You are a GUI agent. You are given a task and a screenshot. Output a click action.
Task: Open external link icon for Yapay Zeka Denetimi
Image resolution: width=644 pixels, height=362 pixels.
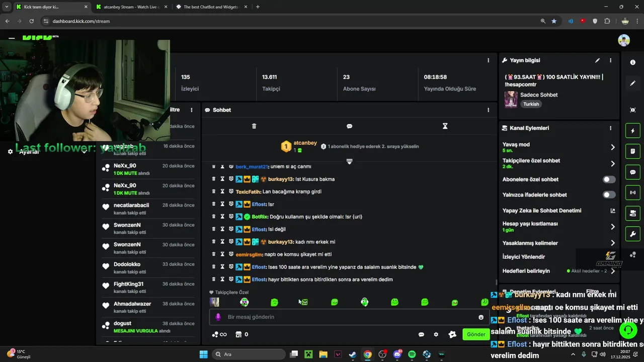coord(612,211)
